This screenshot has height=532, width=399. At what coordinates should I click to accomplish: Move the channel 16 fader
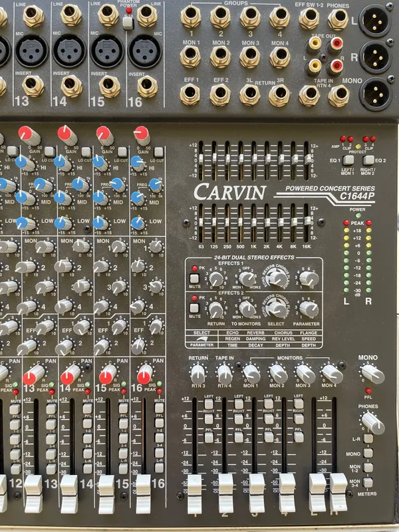(x=143, y=493)
